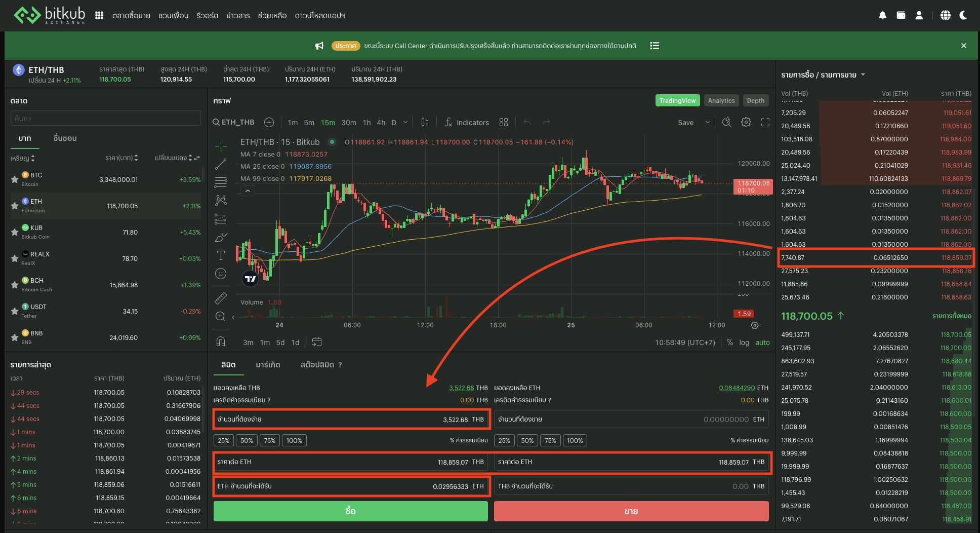Screen dimensions: 980x533
Task: Toggle percent scale on chart
Action: 730,342
